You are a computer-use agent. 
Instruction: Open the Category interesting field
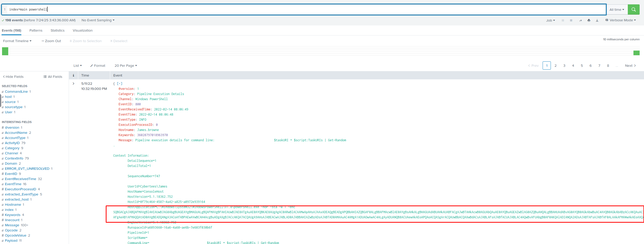[12, 148]
